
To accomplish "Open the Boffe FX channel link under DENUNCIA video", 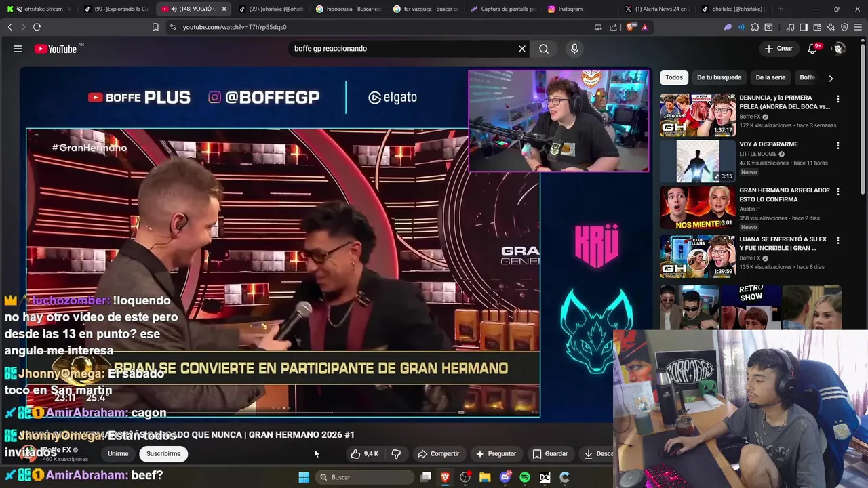I will tap(750, 117).
